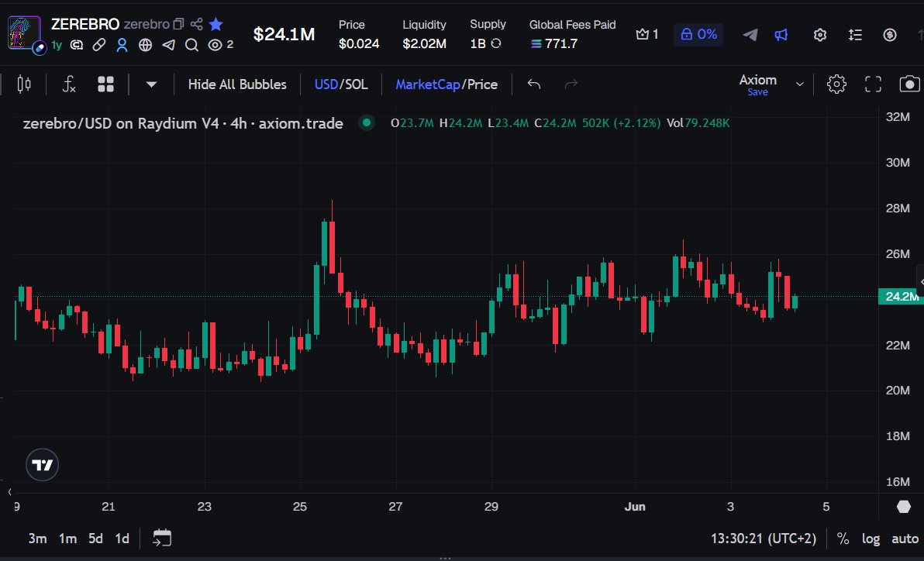Open the indicators fx button
924x561 pixels.
[69, 84]
